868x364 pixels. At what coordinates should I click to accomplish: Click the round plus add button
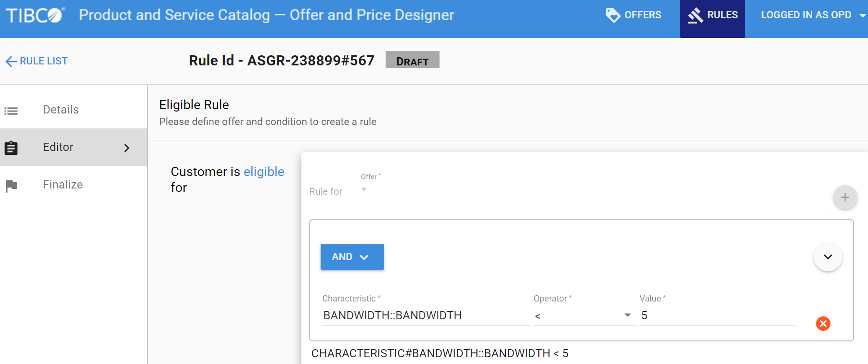tap(845, 197)
